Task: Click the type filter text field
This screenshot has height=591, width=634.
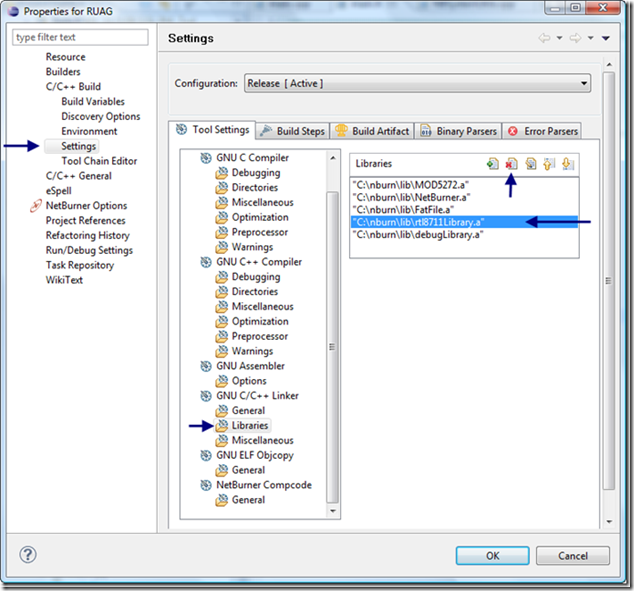Action: coord(80,37)
